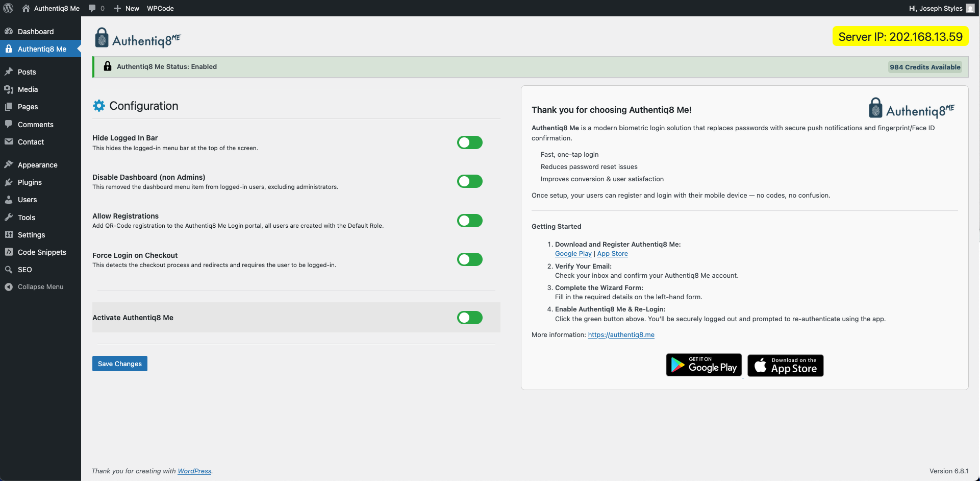Click Authentiq8 Me site name in admin bar

click(x=57, y=8)
